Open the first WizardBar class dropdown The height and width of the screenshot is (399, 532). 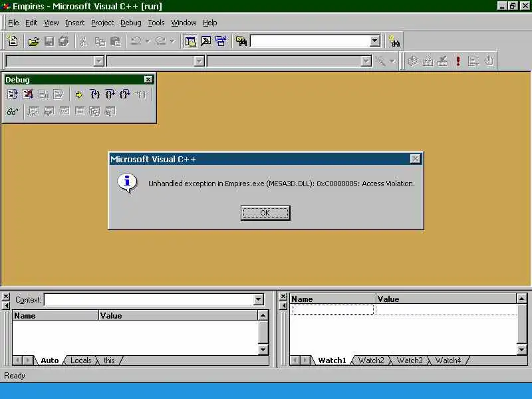(x=98, y=61)
